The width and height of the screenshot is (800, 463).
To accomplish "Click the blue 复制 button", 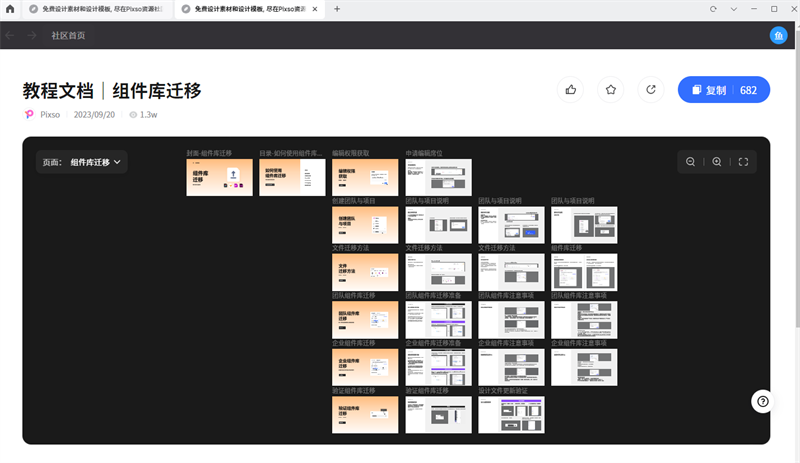I will pyautogui.click(x=717, y=90).
